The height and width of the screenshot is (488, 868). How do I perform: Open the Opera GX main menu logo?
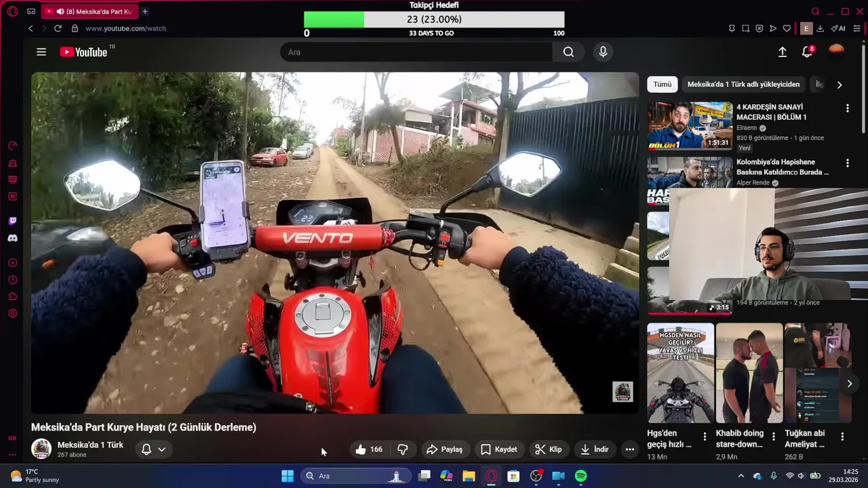(12, 12)
